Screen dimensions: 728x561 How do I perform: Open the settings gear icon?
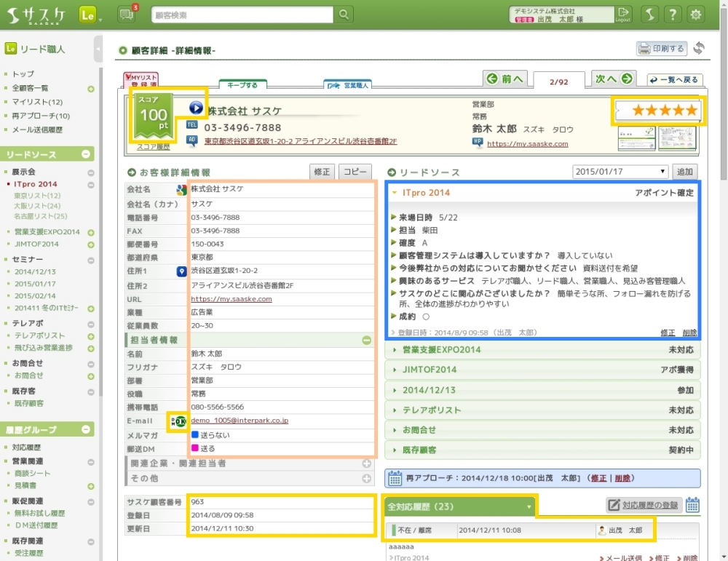pos(697,15)
